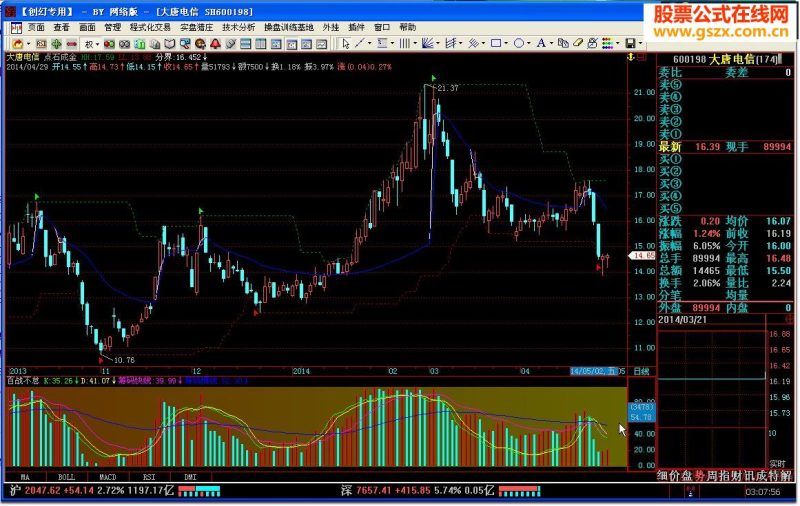Toggle the 势 panel tab

tap(699, 475)
